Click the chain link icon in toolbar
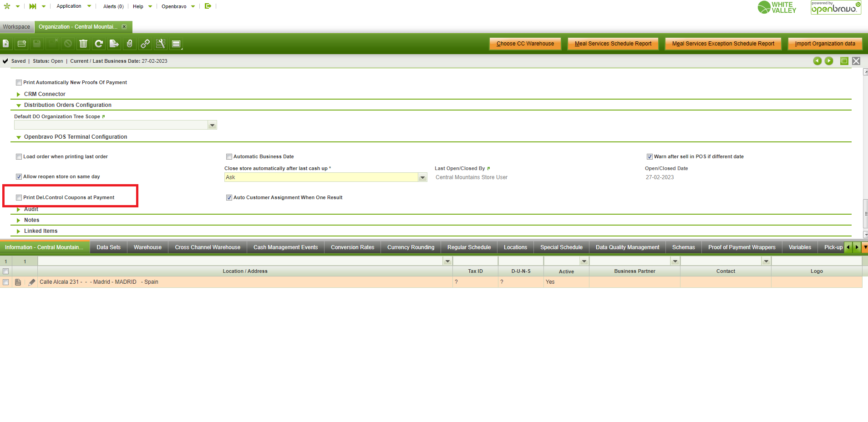 (x=145, y=44)
